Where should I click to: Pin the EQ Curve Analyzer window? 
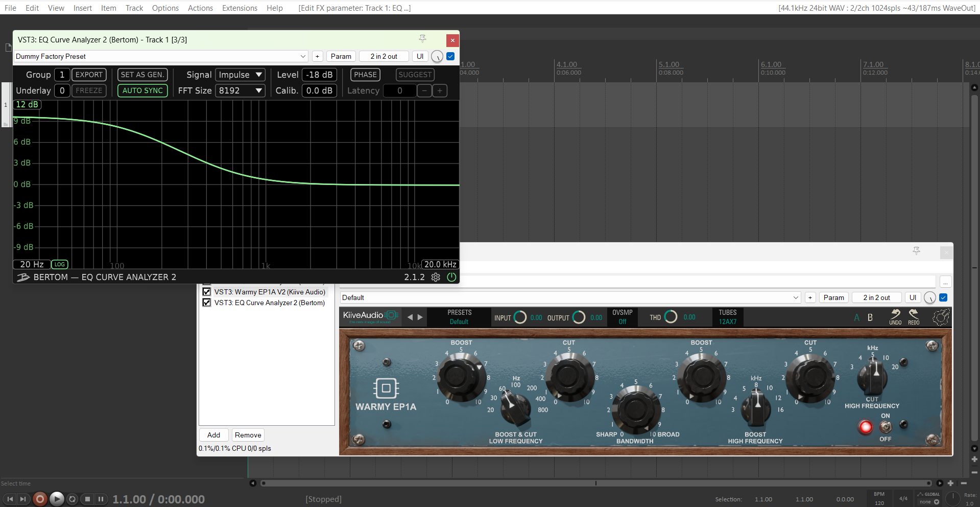422,39
